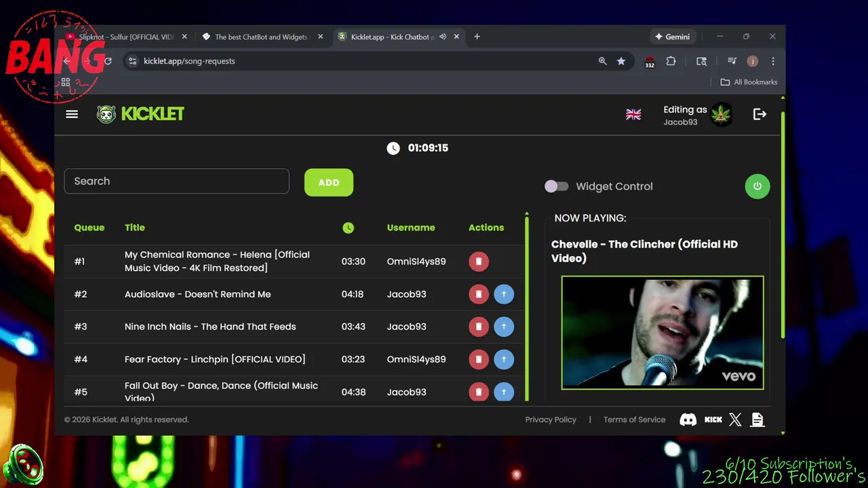This screenshot has width=868, height=488.
Task: Delete Fear Factory - Linchpin from queue
Action: (479, 359)
